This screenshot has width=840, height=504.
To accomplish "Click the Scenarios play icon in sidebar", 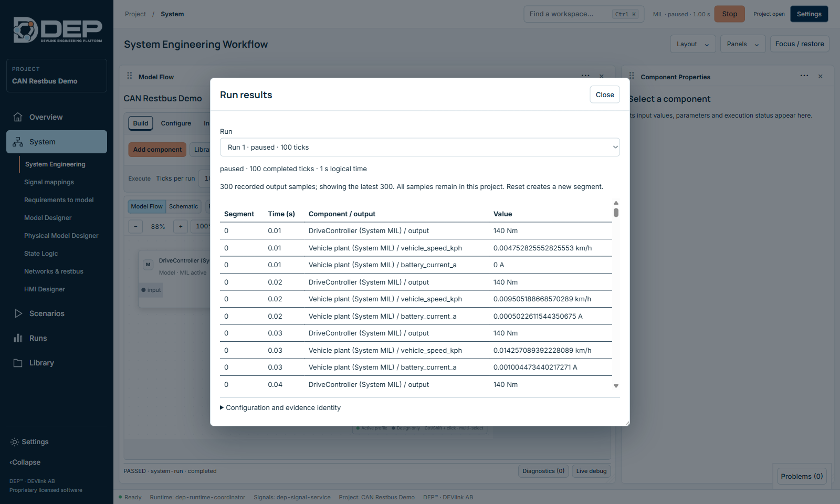I will pos(18,313).
